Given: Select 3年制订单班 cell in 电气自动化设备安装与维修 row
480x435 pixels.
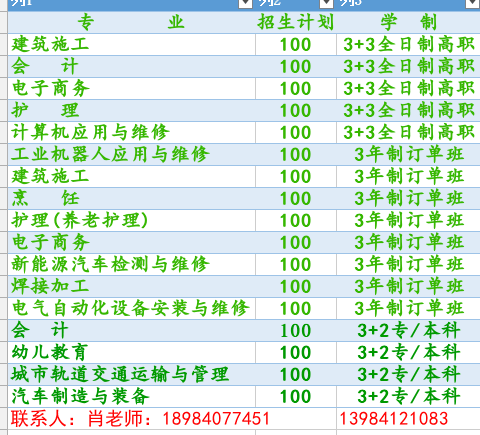Looking at the screenshot, I should point(408,308).
